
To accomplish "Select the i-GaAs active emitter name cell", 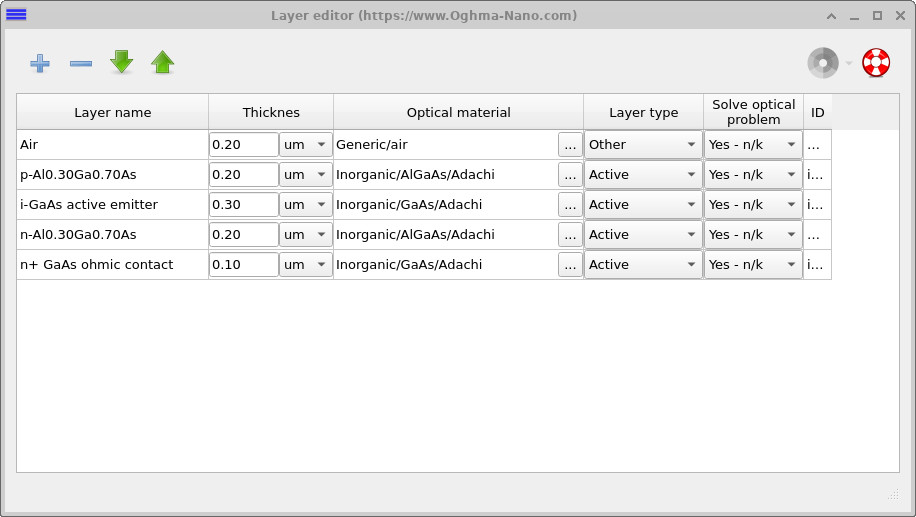I will [x=113, y=204].
